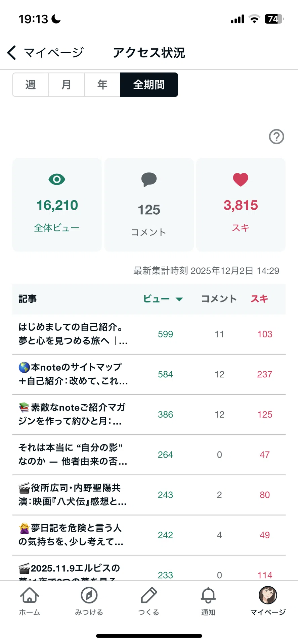Select the 週 period segment
Image resolution: width=298 pixels, height=644 pixels.
31,85
